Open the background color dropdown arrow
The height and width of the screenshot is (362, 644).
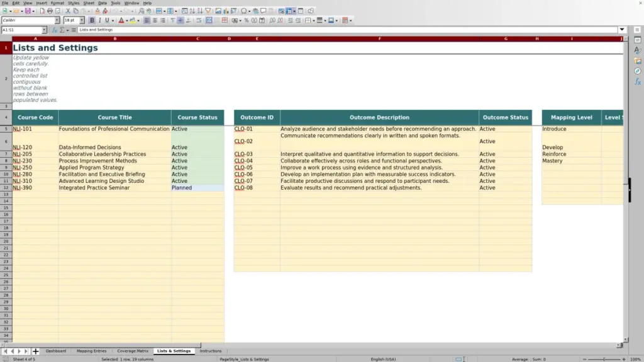click(138, 21)
